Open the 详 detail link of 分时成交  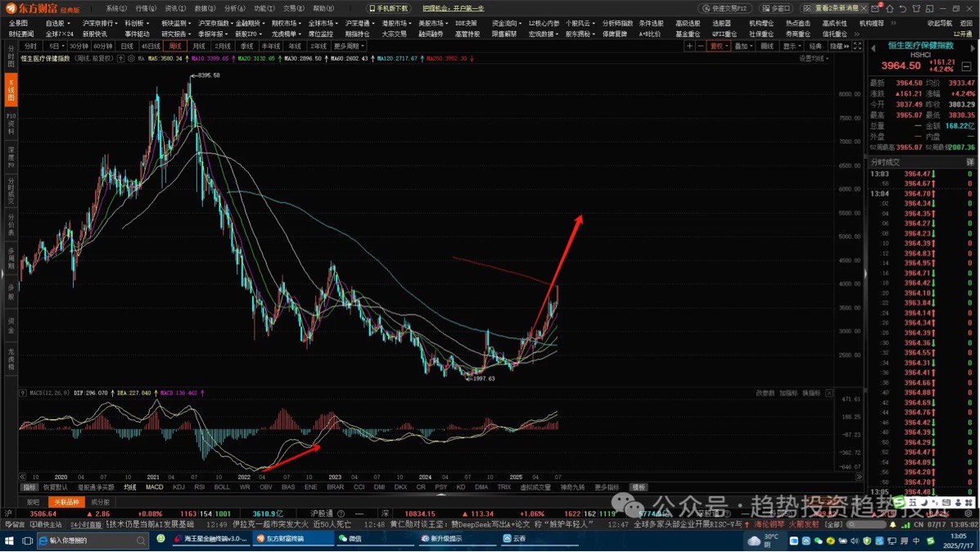970,162
